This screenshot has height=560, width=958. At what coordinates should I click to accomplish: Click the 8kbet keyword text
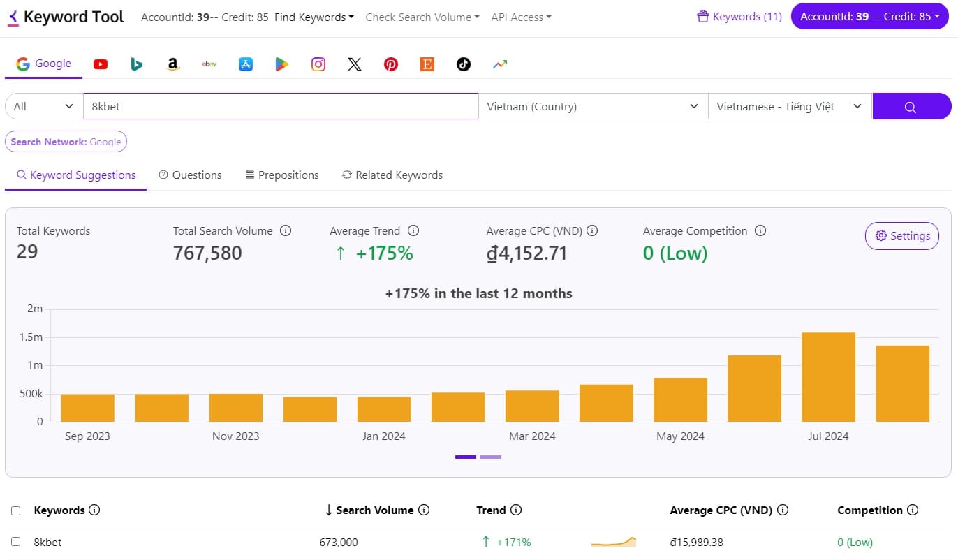coord(47,542)
